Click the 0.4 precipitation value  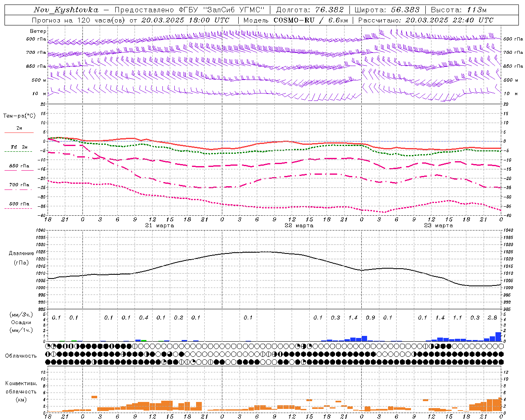pyautogui.click(x=144, y=317)
